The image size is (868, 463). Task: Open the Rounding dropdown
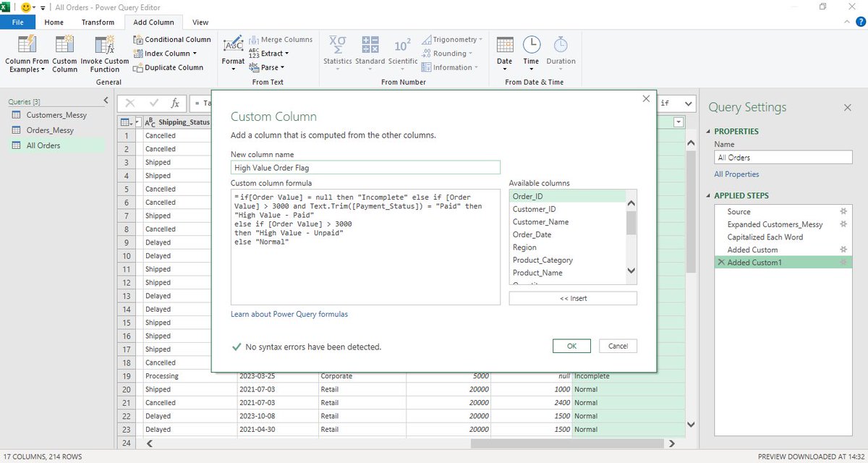[x=449, y=53]
